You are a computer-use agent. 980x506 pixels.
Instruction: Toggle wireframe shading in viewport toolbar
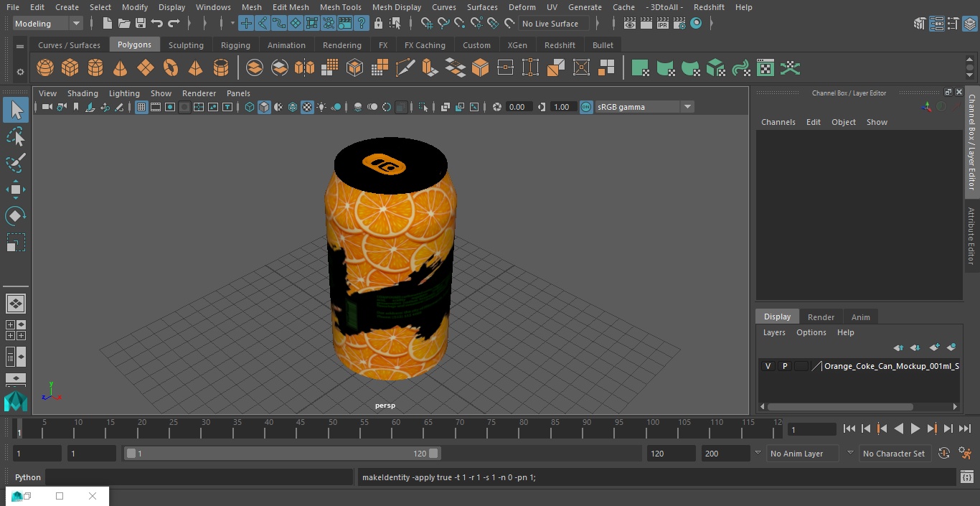[250, 107]
